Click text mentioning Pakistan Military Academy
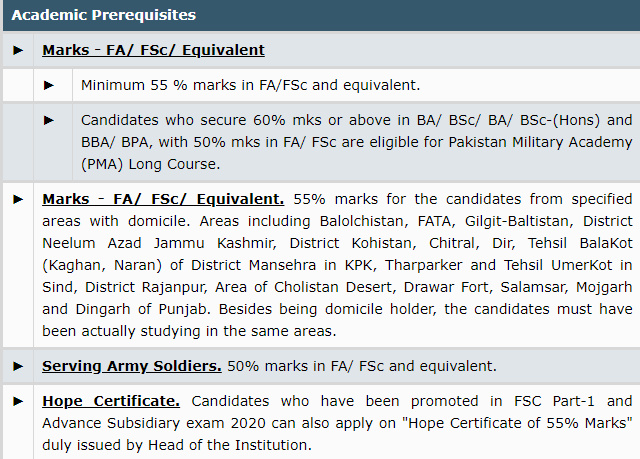This screenshot has height=459, width=640. click(540, 142)
